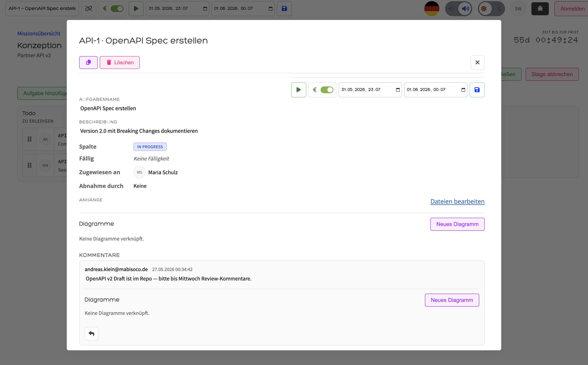Open the Dateien bearbeiten link
This screenshot has width=588, height=365.
457,202
